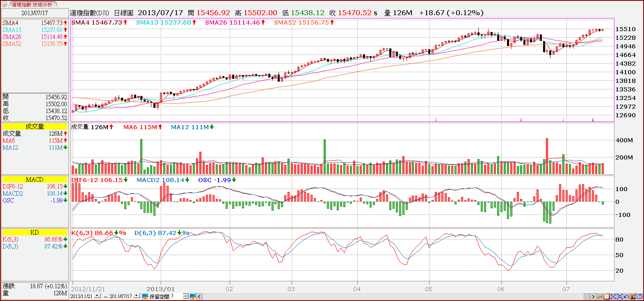644x301 pixels.
Task: Click MACD2 108.14 legend in MACD chart
Action: (x=163, y=180)
